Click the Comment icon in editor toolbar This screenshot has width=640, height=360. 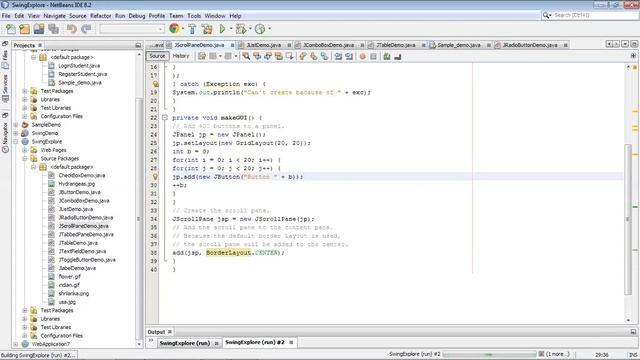pos(387,56)
